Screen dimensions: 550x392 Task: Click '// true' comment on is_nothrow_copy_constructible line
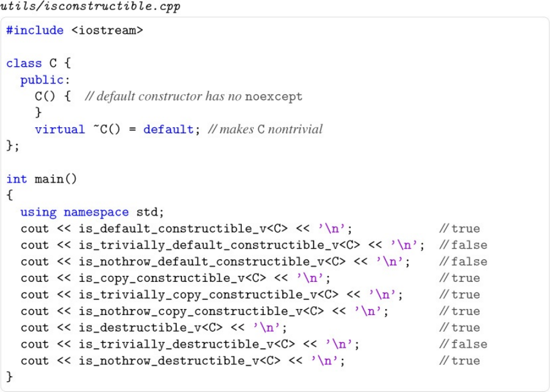click(x=459, y=311)
